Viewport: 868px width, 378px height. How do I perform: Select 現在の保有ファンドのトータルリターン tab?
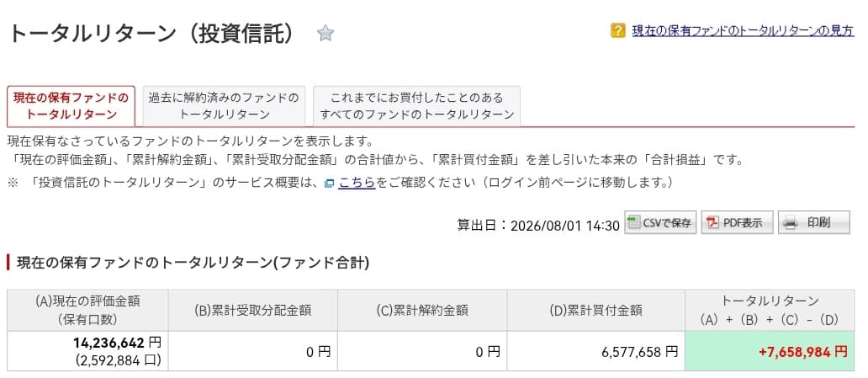click(71, 106)
